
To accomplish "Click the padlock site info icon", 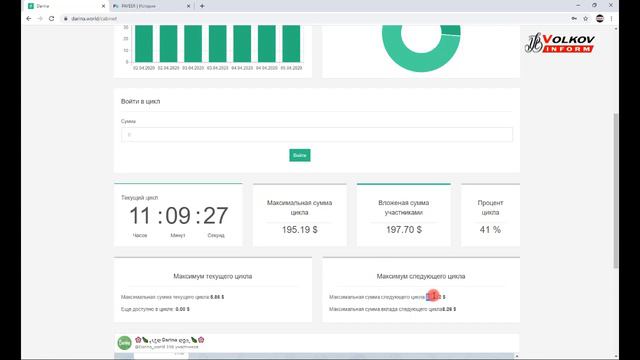I will (65, 18).
